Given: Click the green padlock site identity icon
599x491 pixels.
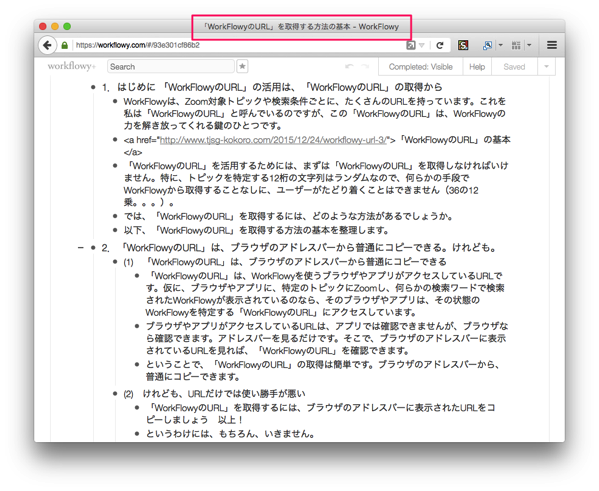Looking at the screenshot, I should pos(65,45).
